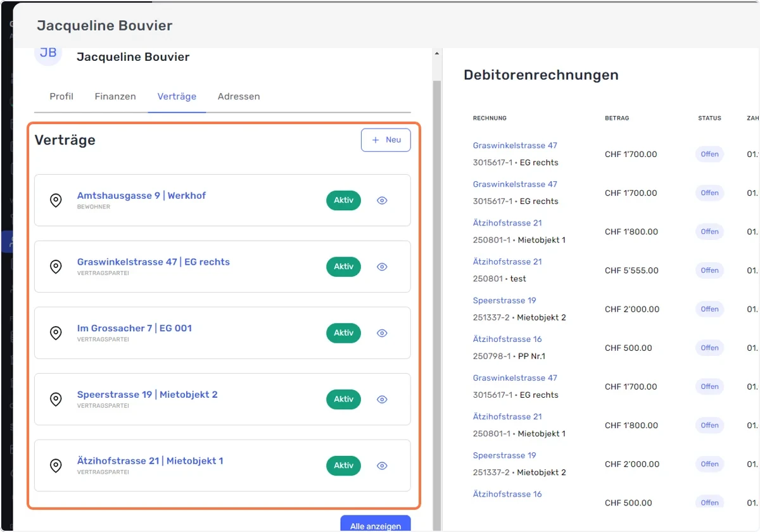Screen dimensions: 760x532
Task: Click the Debitorenrechnungen heading
Action: 541,75
